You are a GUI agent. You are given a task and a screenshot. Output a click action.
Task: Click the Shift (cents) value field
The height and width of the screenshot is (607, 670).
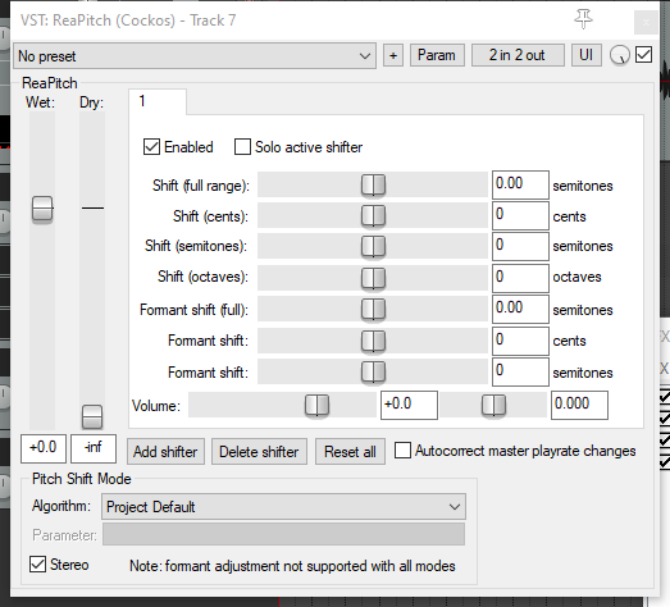tap(520, 216)
